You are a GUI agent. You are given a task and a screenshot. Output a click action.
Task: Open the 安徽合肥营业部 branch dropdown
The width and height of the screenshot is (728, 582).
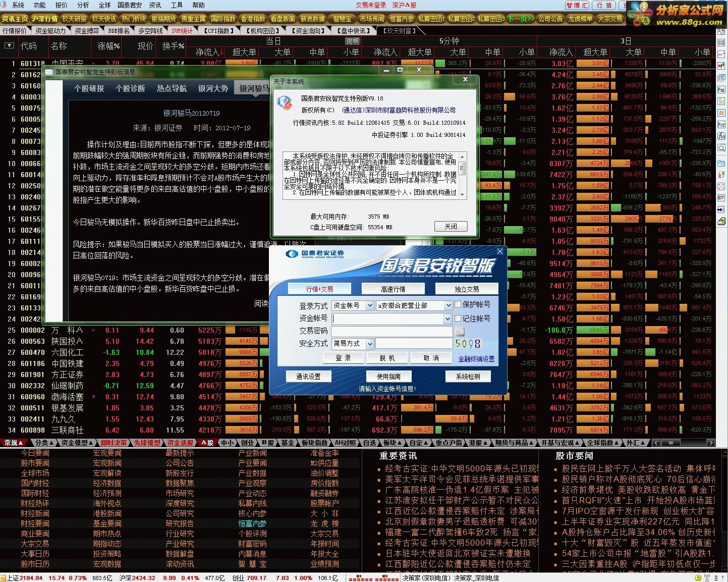tap(448, 305)
